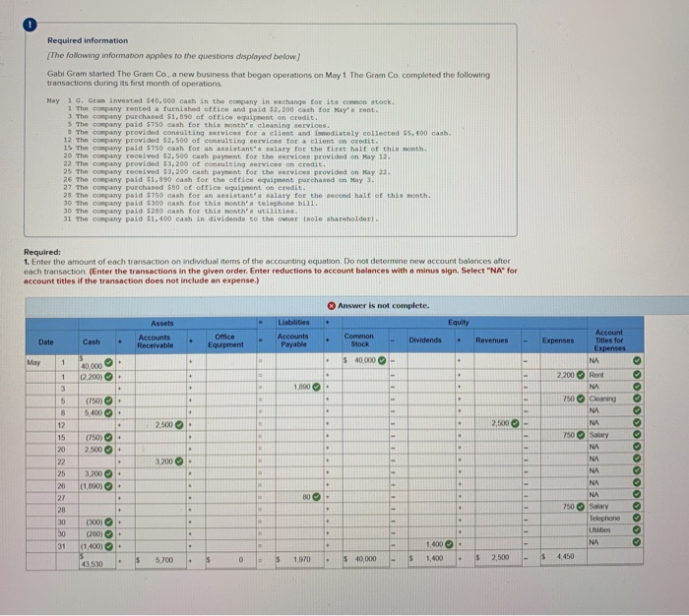Click green check beside Accounts Payable 80
The image size is (689, 616).
[x=316, y=497]
